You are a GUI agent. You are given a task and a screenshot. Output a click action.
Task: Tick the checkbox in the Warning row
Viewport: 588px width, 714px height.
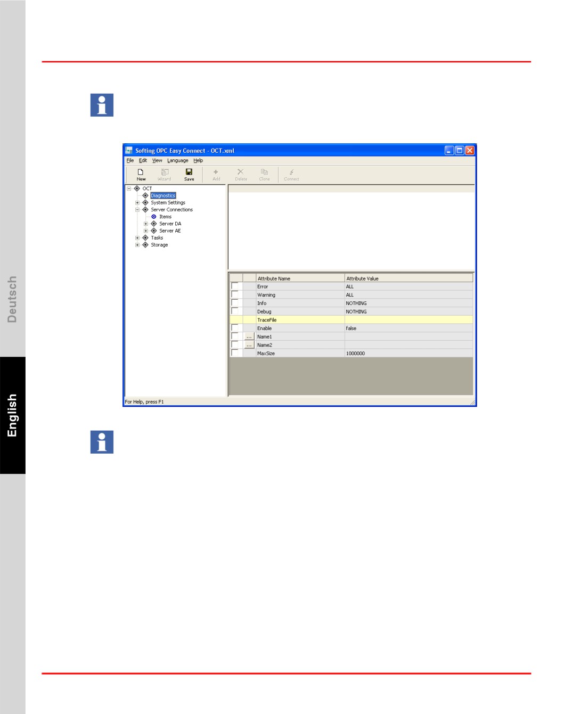point(234,294)
